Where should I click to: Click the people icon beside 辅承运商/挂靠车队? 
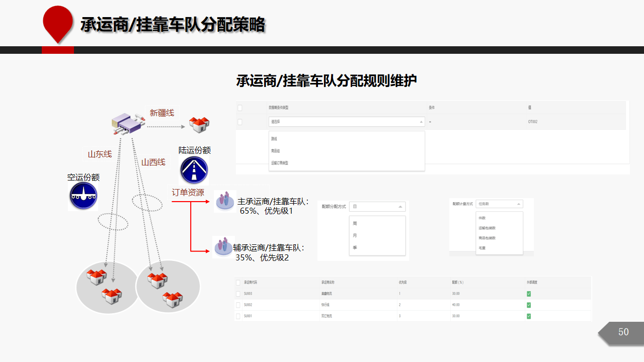point(223,247)
